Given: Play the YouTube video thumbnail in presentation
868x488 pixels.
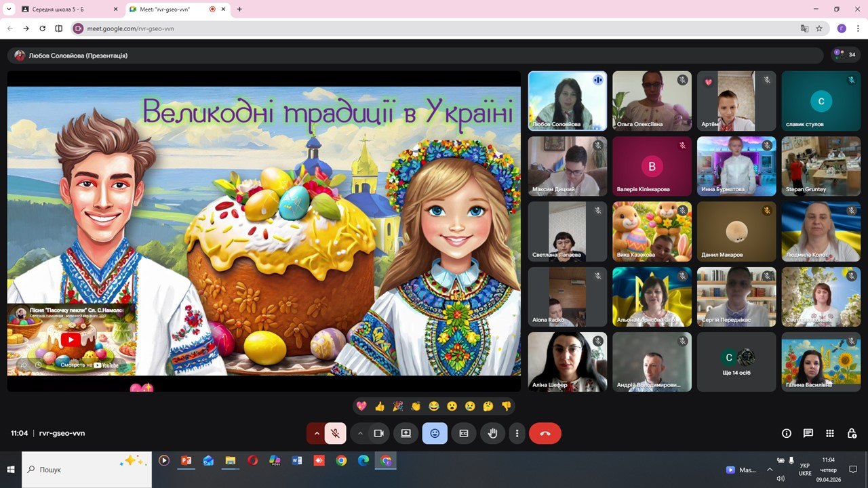Looking at the screenshot, I should [71, 340].
